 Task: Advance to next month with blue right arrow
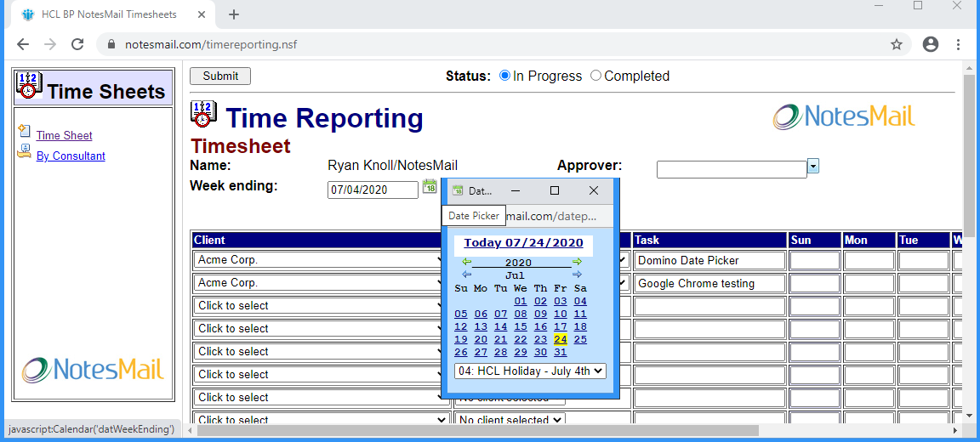(x=577, y=275)
